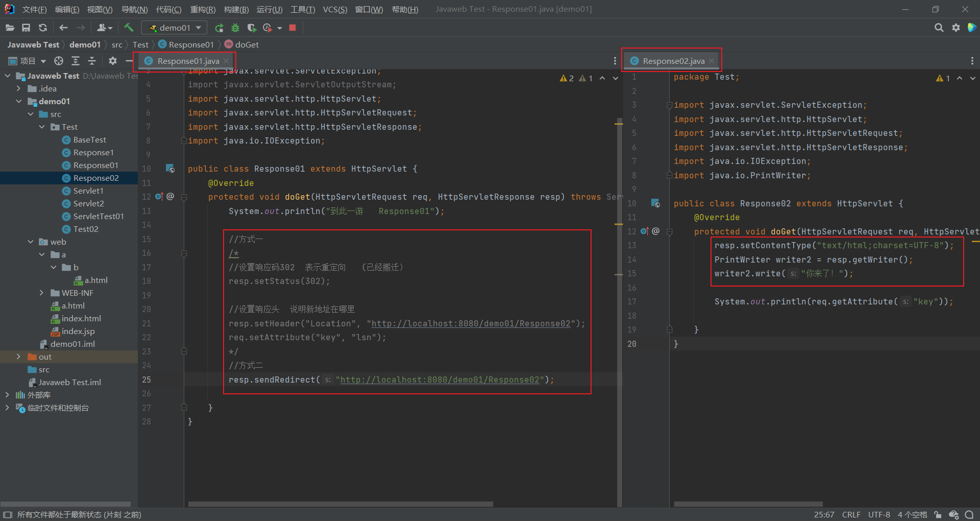Expand 外部库 external libraries node
This screenshot has width=980, height=521.
(7, 395)
